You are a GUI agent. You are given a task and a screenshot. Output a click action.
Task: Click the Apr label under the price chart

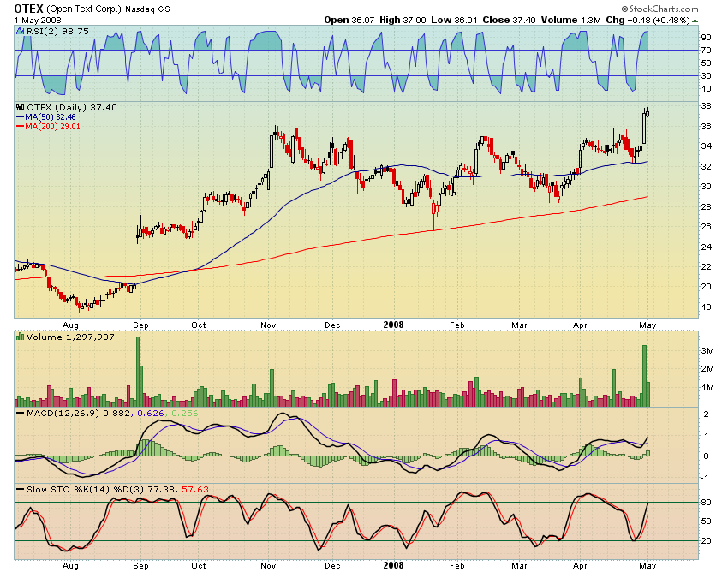tap(580, 325)
